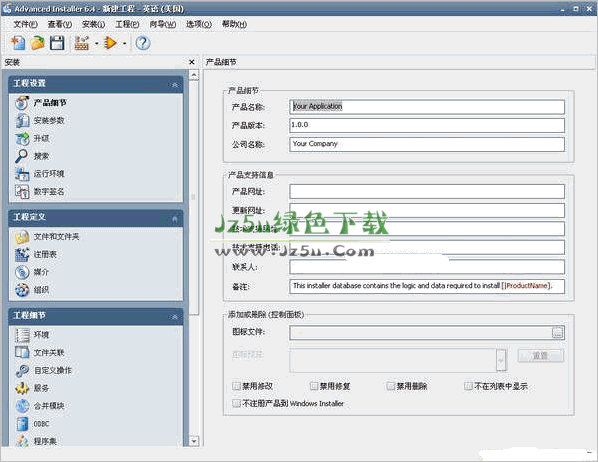Viewport: 598px width, 462px height.
Task: Click the 图标文件 path field
Action: click(421, 333)
